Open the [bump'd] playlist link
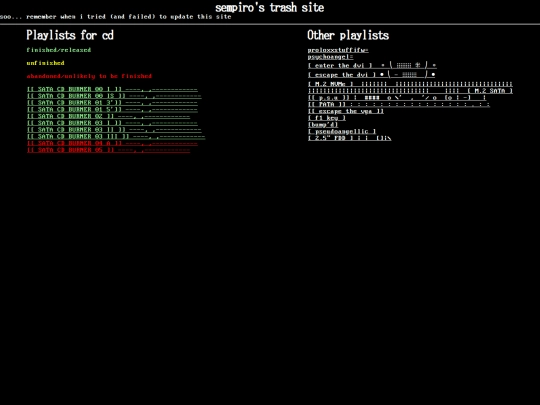 [x=323, y=125]
